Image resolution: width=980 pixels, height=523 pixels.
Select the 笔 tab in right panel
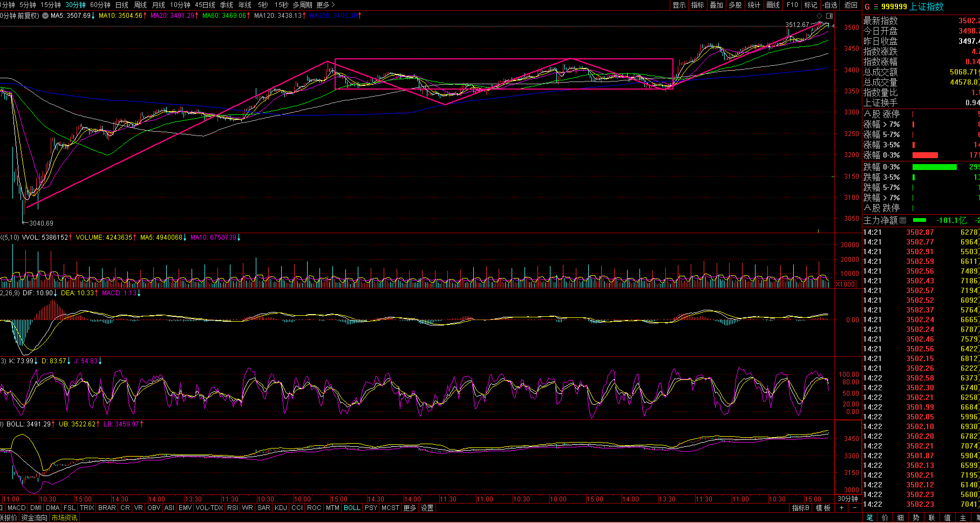[869, 518]
